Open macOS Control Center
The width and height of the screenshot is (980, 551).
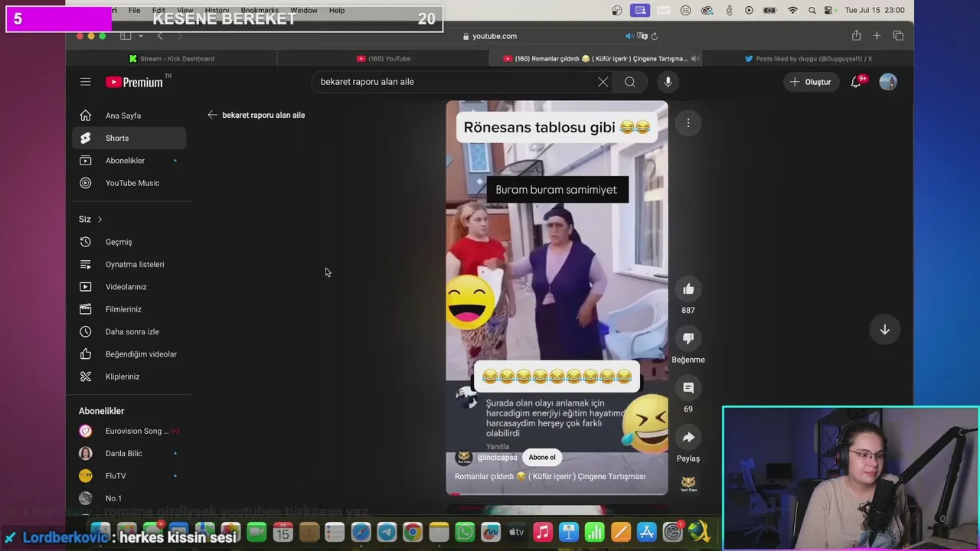[x=830, y=10]
